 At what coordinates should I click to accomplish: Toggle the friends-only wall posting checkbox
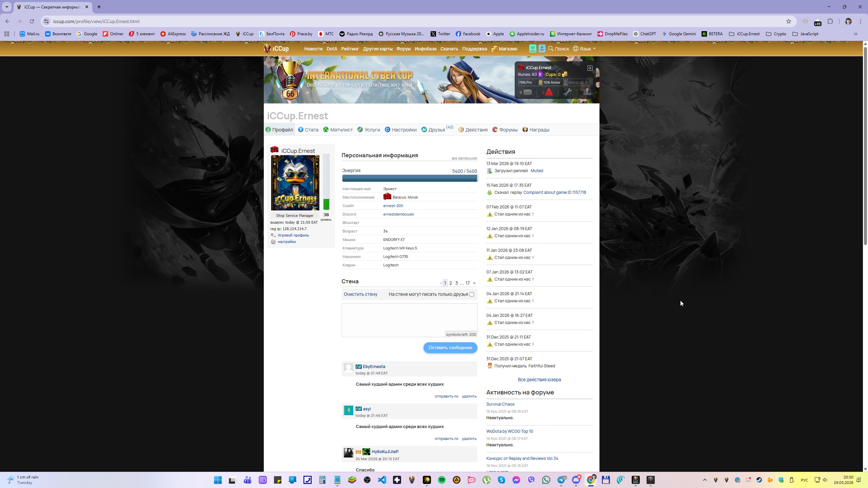click(472, 294)
